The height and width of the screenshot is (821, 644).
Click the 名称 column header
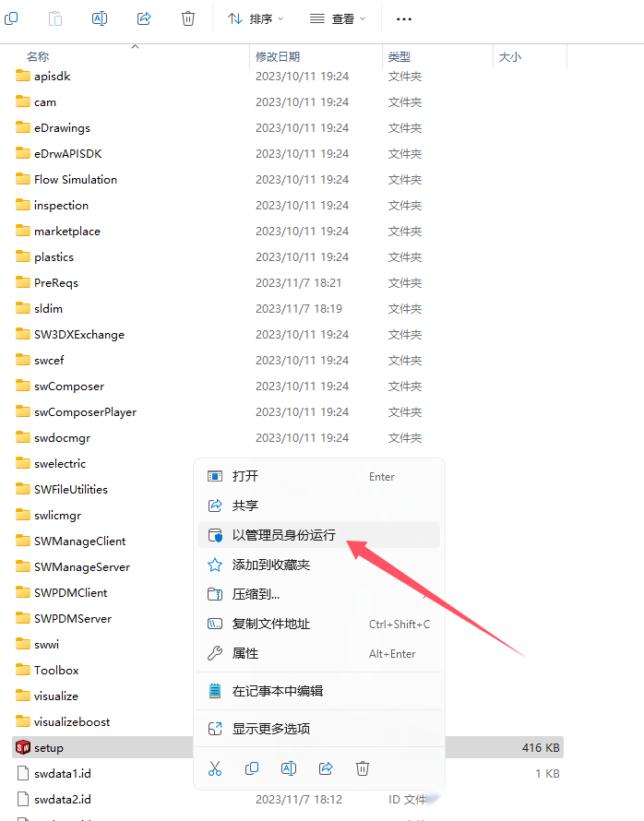(38, 56)
